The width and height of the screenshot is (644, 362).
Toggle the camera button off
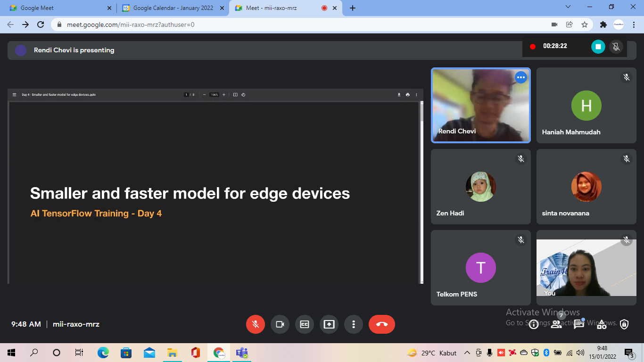280,324
